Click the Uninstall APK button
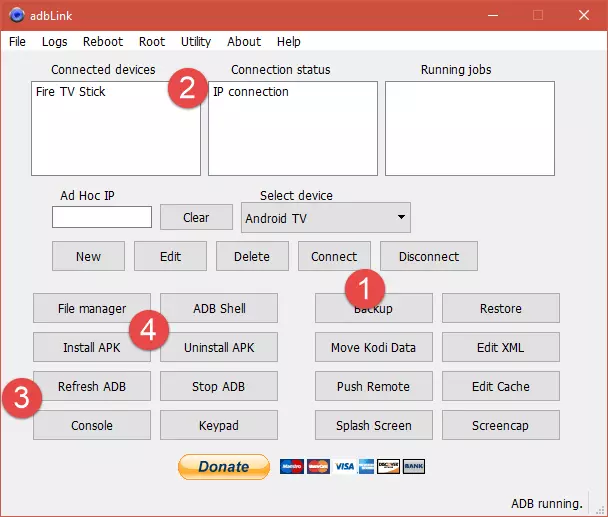Viewport: 608px width, 517px height. click(219, 347)
